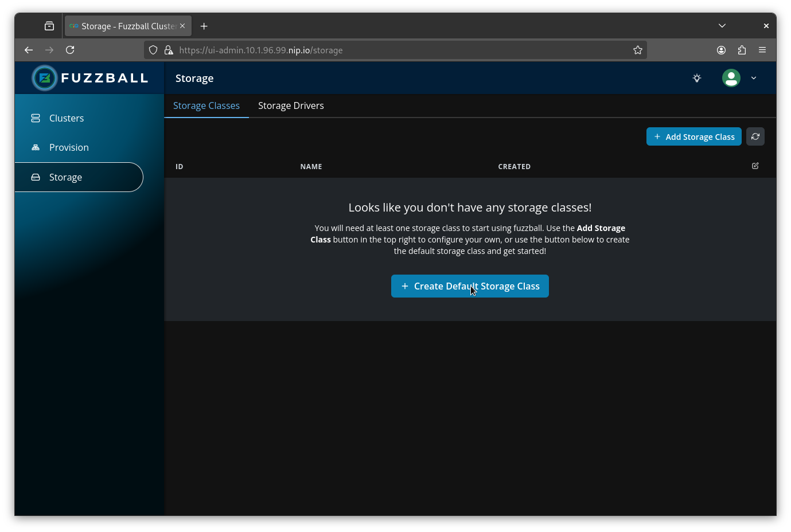Click the Fuzzball logo icon

[45, 78]
